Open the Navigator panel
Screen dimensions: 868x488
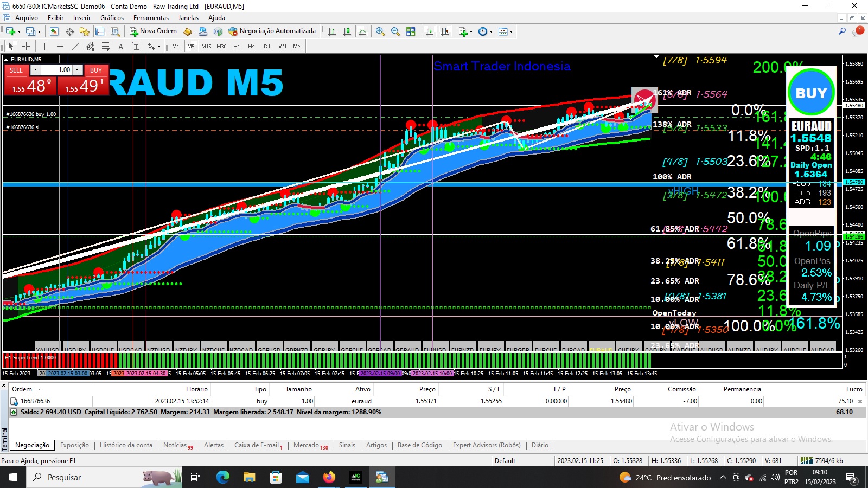pos(85,31)
